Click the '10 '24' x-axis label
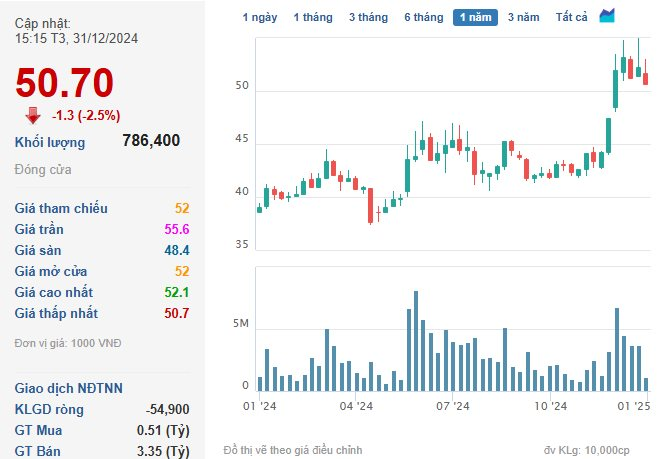Screen dimensions: 657x459 click(x=551, y=406)
